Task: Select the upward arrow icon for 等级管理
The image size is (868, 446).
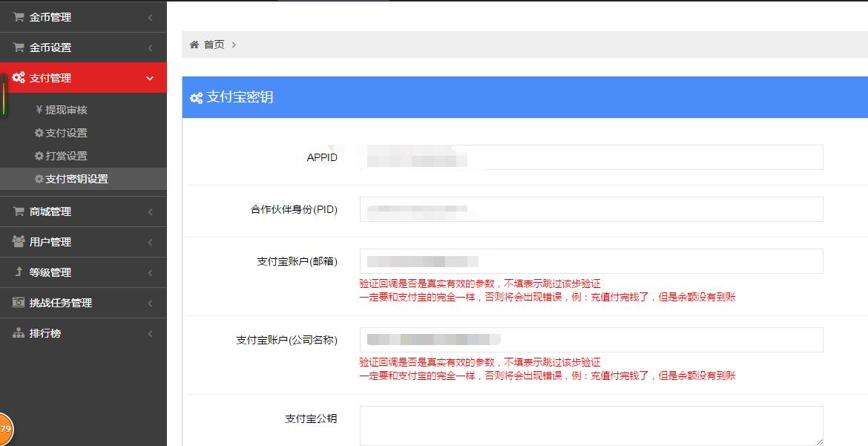Action: pyautogui.click(x=21, y=272)
